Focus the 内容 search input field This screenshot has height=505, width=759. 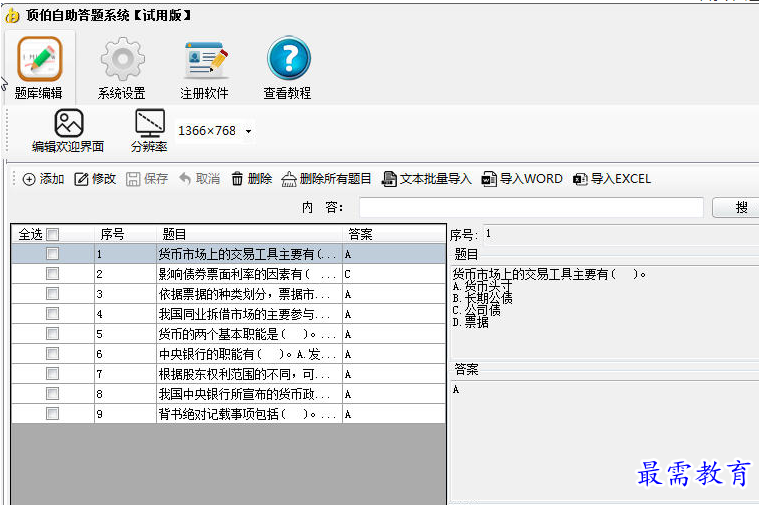(x=531, y=207)
